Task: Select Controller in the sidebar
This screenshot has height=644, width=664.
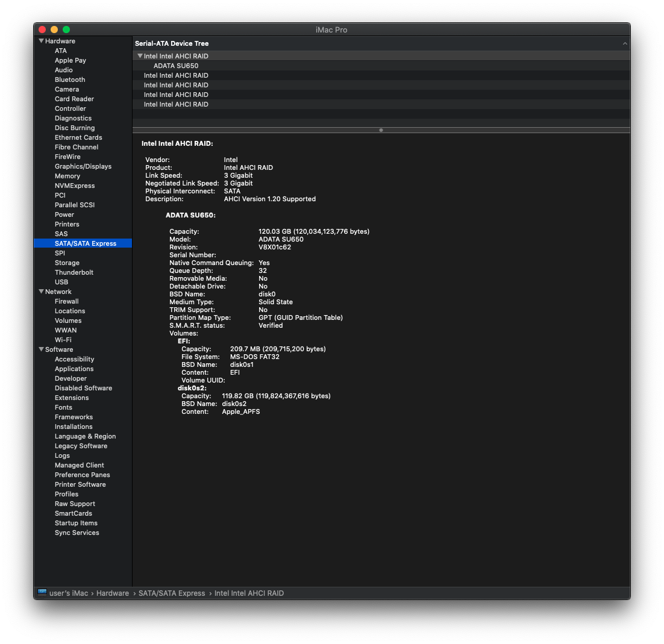Action: click(x=70, y=109)
